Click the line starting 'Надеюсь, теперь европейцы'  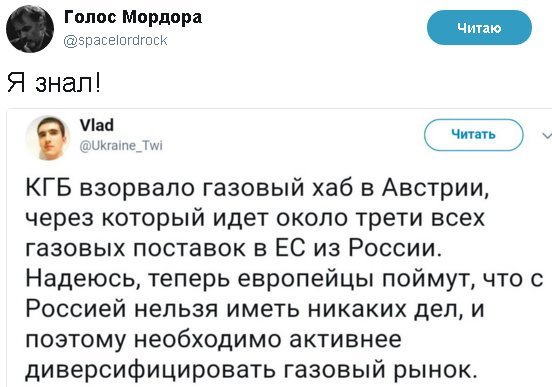(284, 279)
